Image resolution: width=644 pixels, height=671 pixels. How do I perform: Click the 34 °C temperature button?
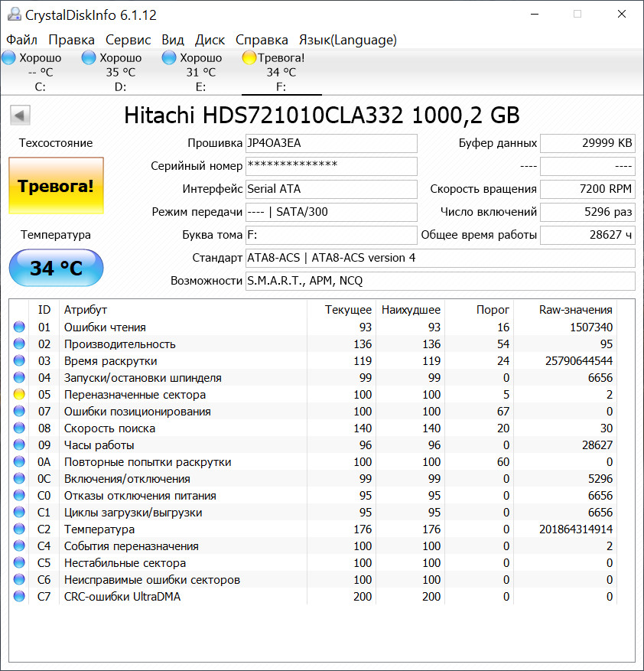point(56,268)
